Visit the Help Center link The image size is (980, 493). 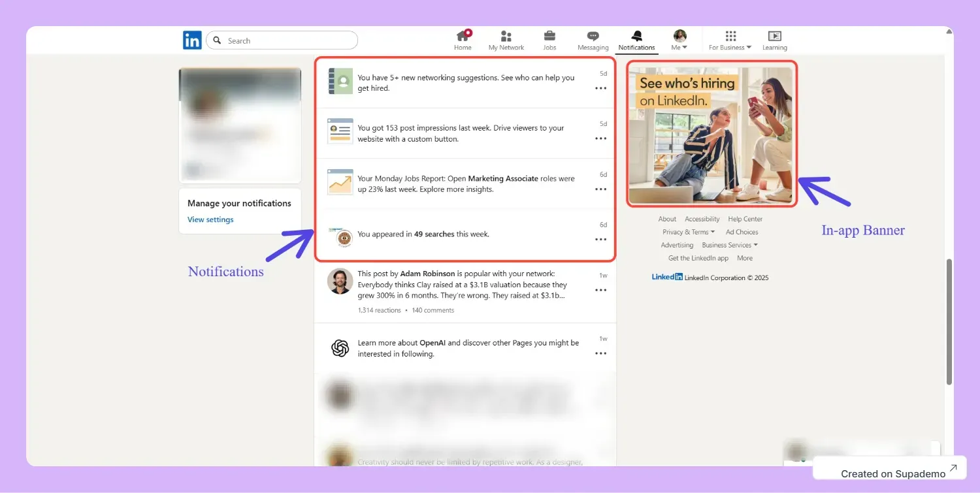tap(745, 219)
